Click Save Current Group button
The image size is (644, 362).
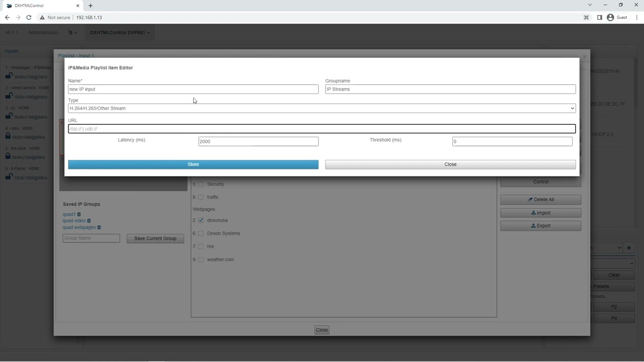[x=155, y=238]
